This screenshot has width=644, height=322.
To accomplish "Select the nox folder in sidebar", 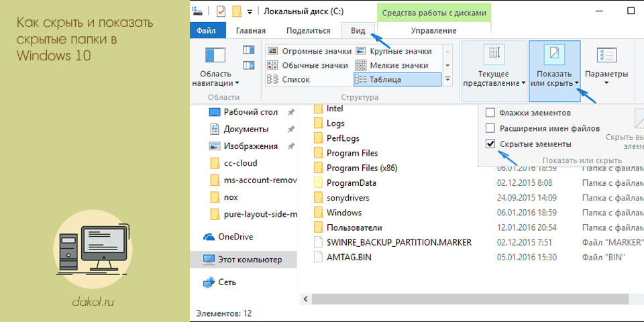I will (224, 197).
